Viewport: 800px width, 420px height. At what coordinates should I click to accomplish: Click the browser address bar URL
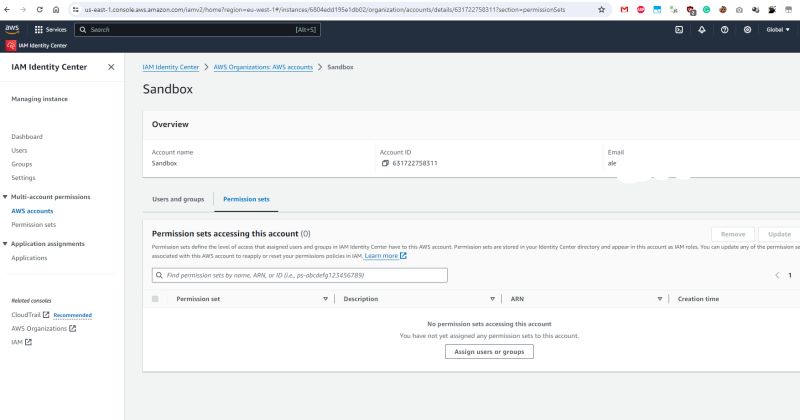(324, 10)
